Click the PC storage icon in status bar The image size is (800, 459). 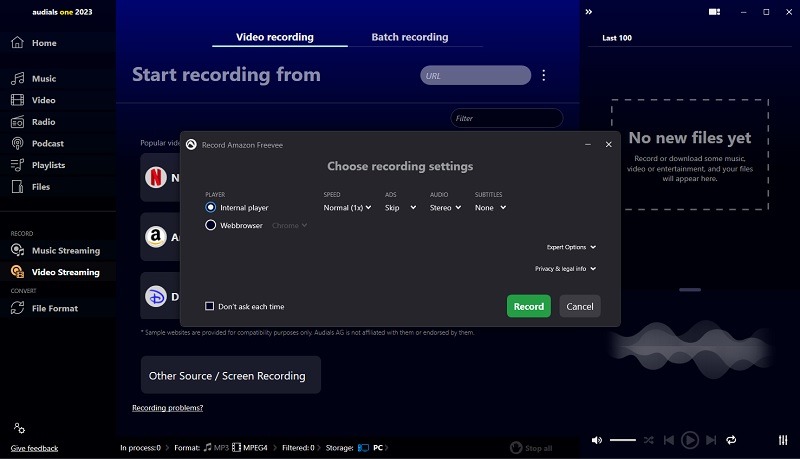[x=363, y=448]
